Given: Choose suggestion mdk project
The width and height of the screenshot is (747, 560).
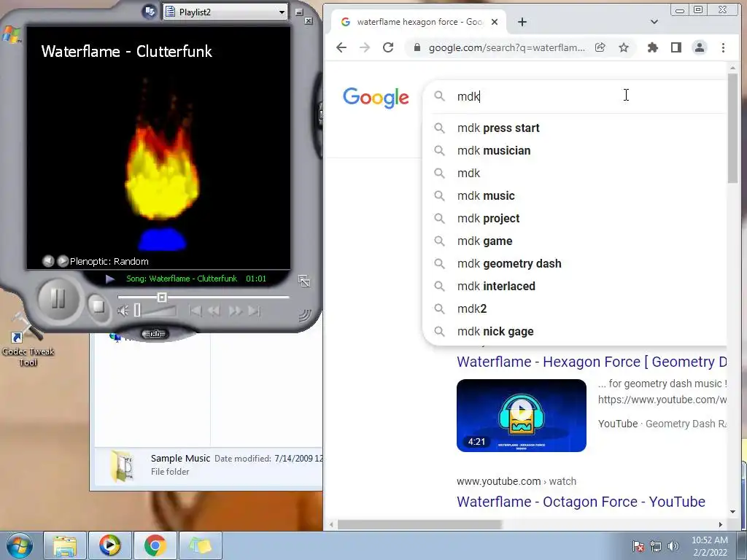Looking at the screenshot, I should (575, 219).
